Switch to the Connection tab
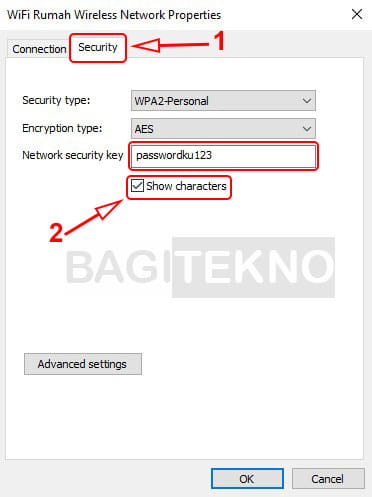This screenshot has width=372, height=497. pyautogui.click(x=38, y=49)
